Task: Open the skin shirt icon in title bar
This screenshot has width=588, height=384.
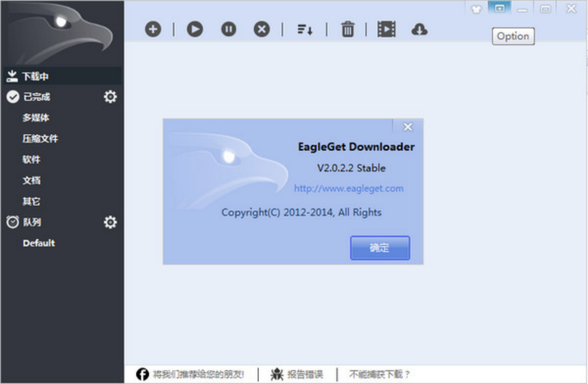Action: point(476,9)
